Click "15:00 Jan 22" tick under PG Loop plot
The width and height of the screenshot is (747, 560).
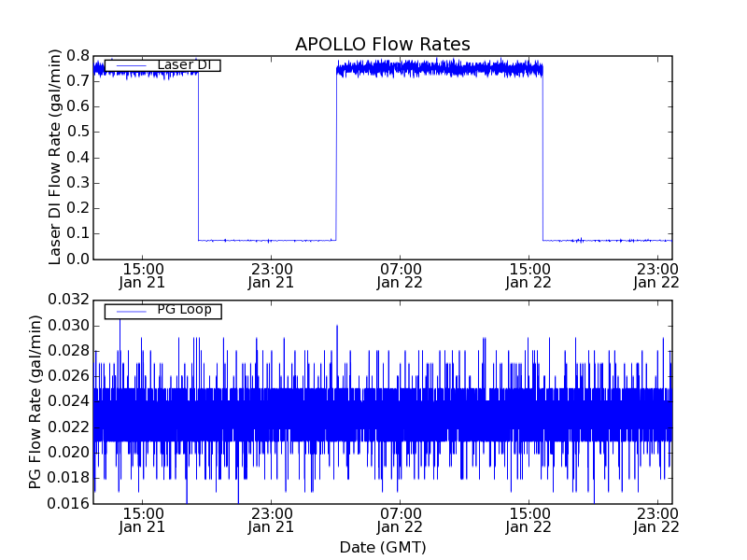pos(529,520)
